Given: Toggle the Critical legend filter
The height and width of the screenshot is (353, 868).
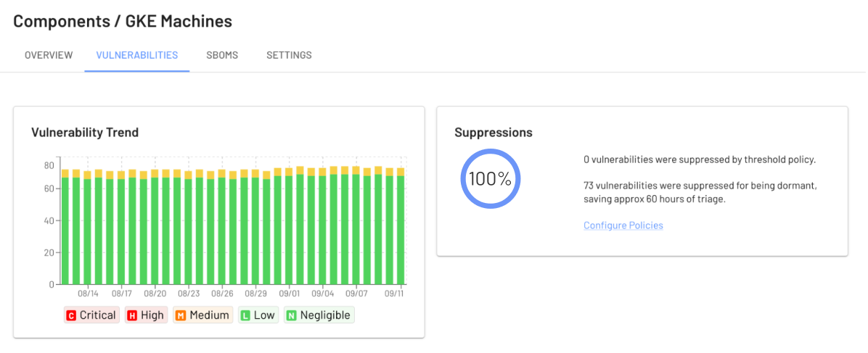Looking at the screenshot, I should tap(91, 315).
